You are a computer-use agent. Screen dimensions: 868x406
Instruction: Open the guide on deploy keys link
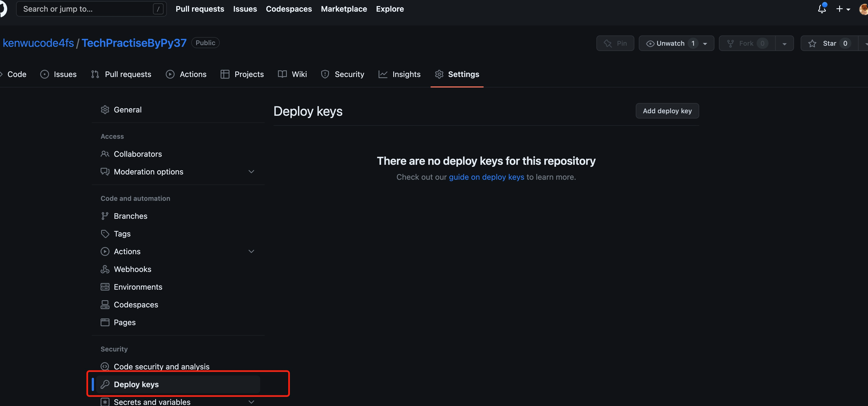point(486,177)
